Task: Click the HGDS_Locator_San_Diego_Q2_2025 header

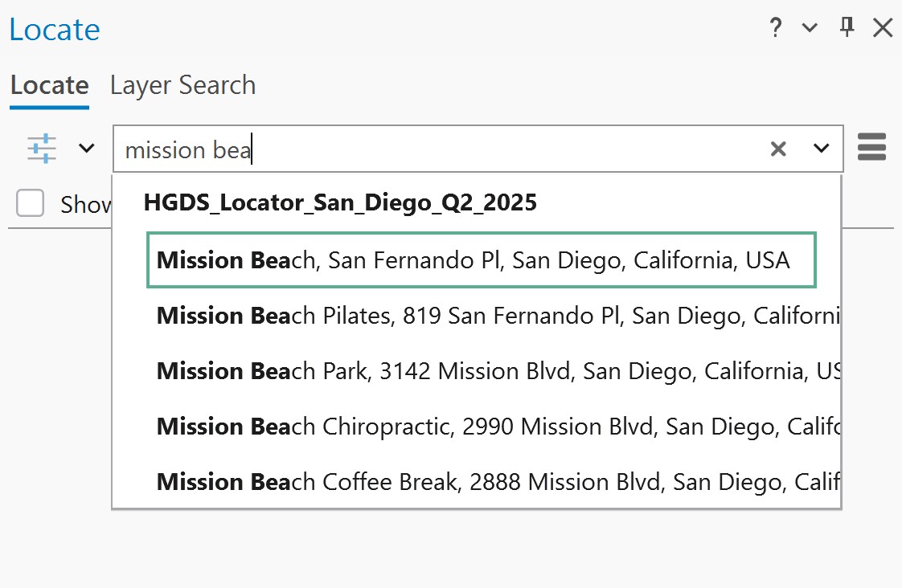Action: [338, 202]
